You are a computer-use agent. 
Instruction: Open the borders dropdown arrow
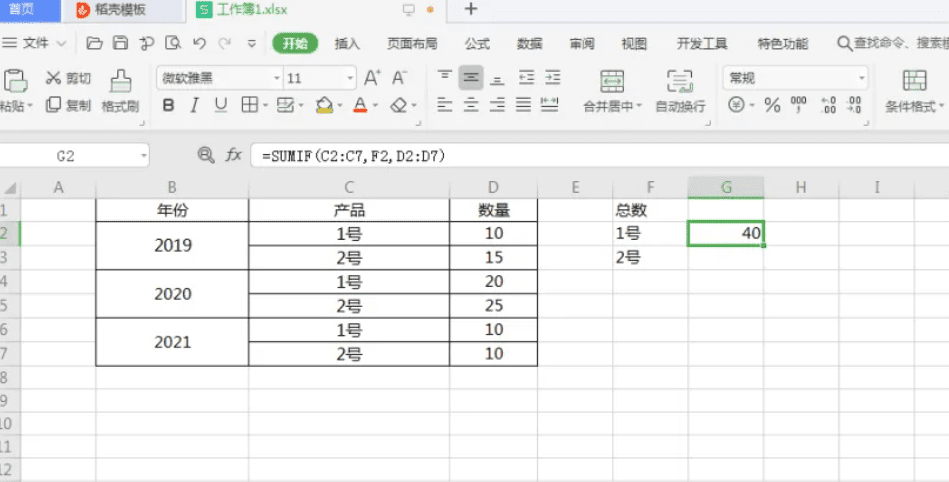pyautogui.click(x=266, y=105)
